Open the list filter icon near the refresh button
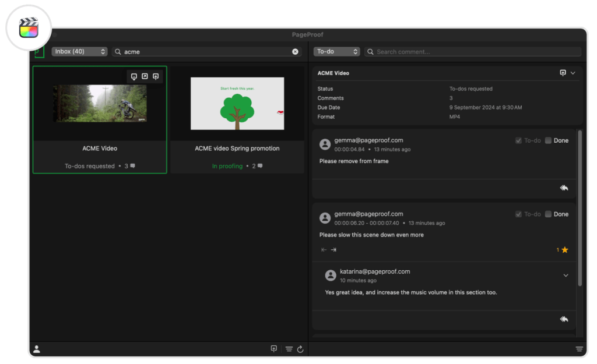This screenshot has height=364, width=597. [x=289, y=348]
